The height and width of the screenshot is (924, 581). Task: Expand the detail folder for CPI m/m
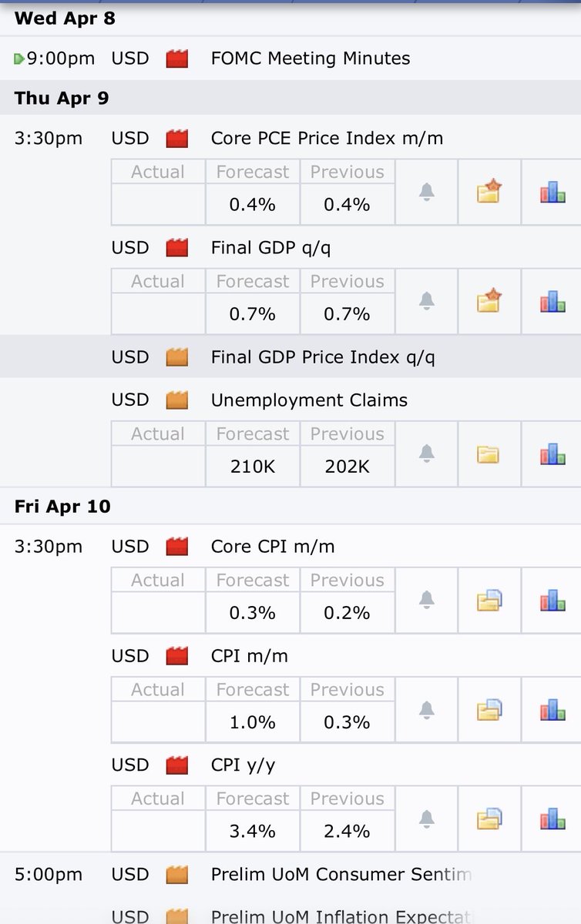click(x=489, y=710)
